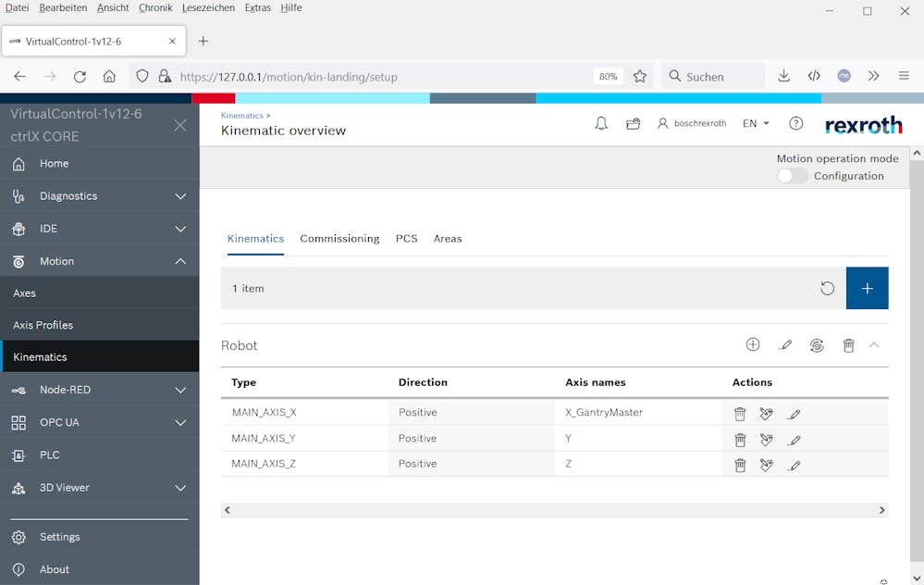Click the horizontal scrollbar under the table

click(x=554, y=510)
